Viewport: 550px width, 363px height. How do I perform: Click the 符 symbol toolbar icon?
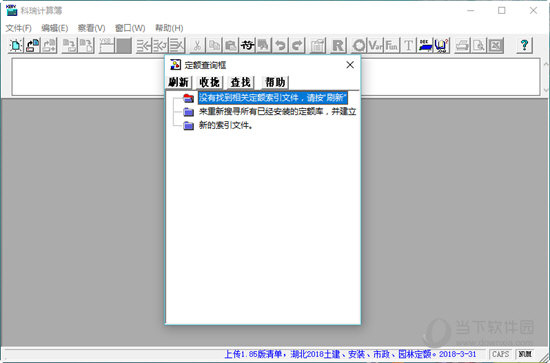(247, 46)
